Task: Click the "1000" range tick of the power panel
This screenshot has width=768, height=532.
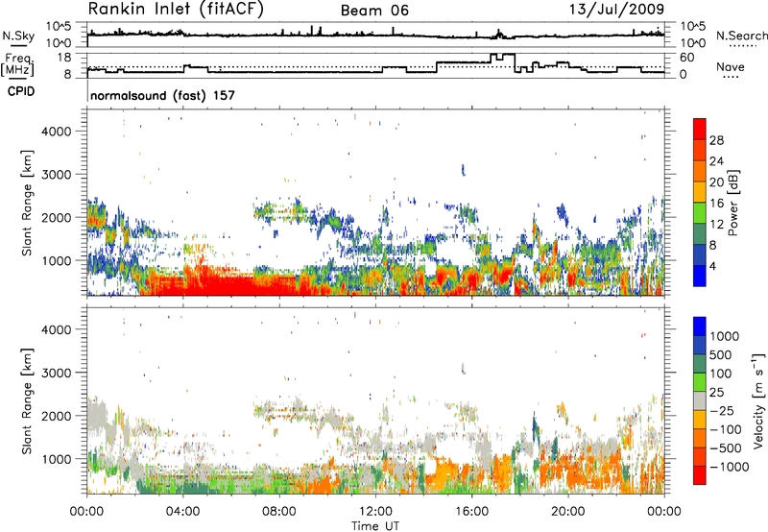Action: 57,260
